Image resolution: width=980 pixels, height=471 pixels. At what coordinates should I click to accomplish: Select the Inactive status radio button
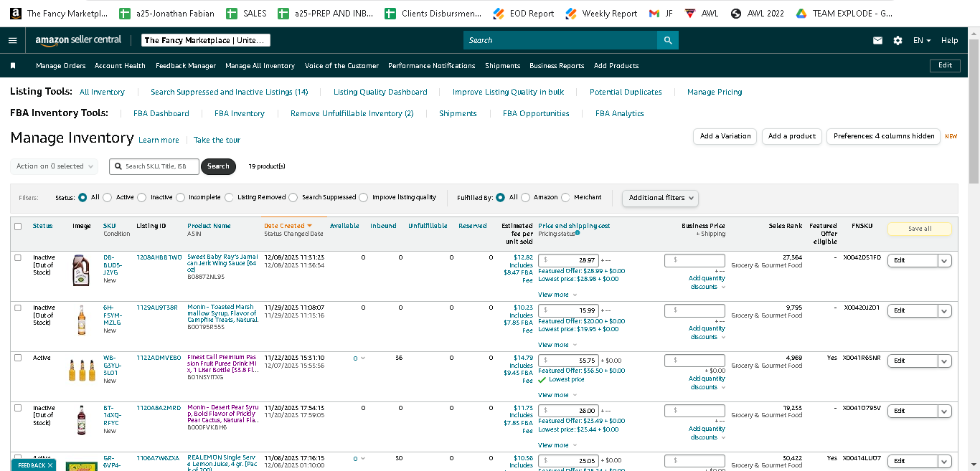click(x=142, y=197)
